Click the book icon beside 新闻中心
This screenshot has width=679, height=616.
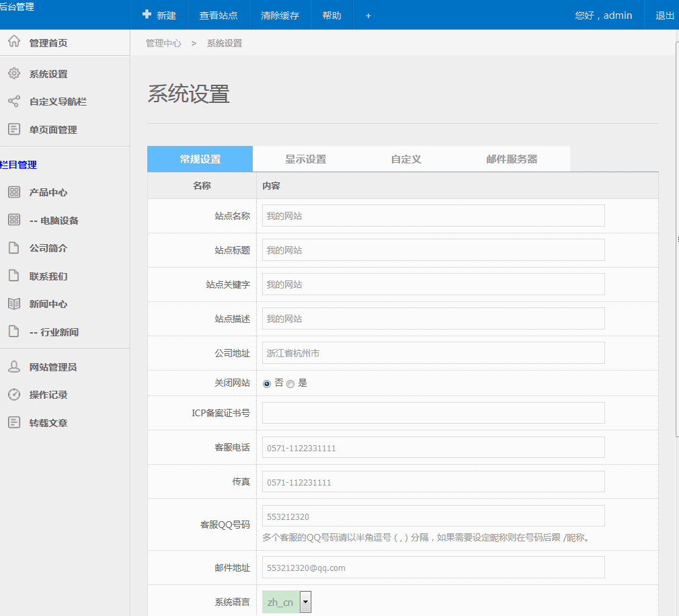pos(13,304)
